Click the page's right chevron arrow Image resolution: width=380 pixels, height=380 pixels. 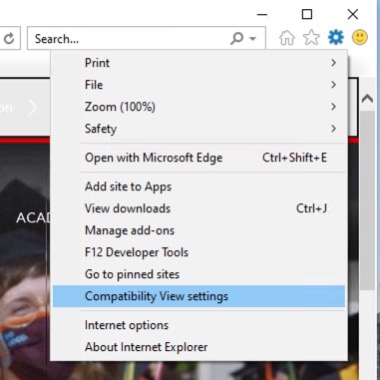click(33, 108)
